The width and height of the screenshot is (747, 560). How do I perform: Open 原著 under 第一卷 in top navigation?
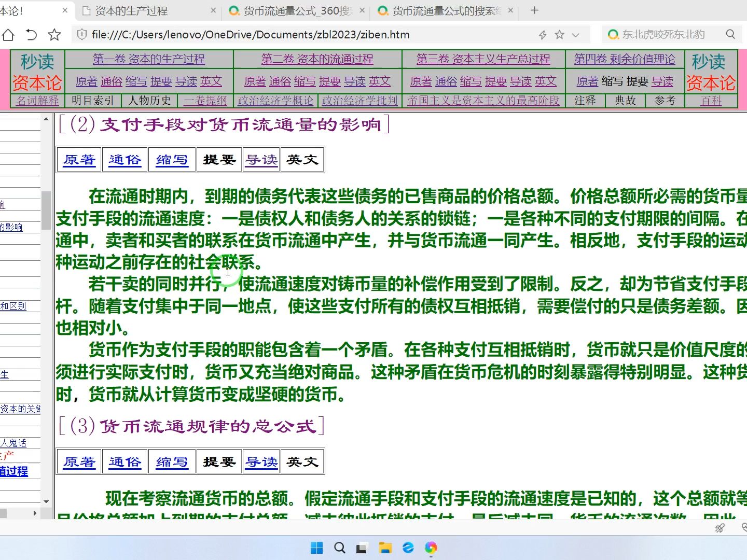[x=86, y=81]
